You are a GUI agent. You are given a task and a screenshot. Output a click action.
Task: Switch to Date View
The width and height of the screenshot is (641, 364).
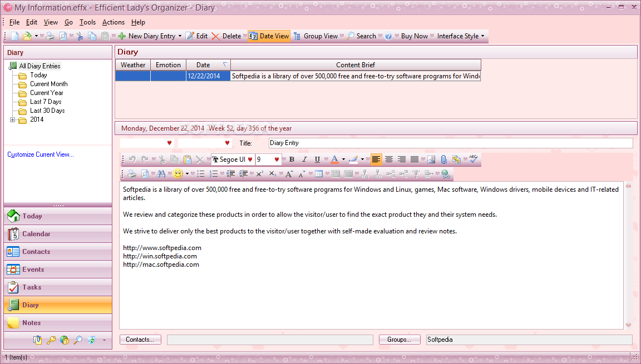269,36
